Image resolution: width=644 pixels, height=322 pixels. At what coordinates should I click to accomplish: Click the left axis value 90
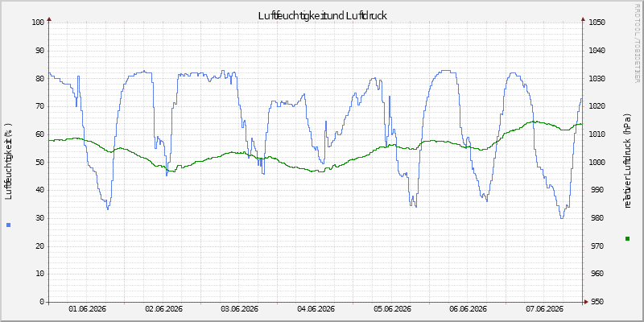39,51
